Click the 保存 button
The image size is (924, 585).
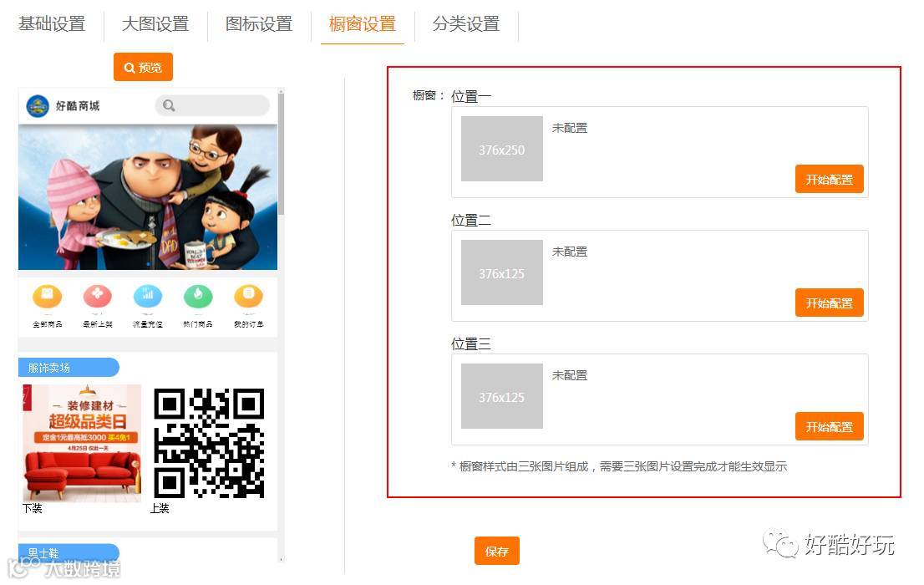497,552
